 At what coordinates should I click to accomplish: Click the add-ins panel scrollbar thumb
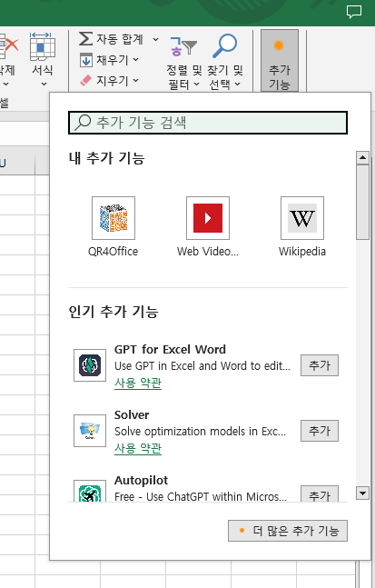point(362,202)
